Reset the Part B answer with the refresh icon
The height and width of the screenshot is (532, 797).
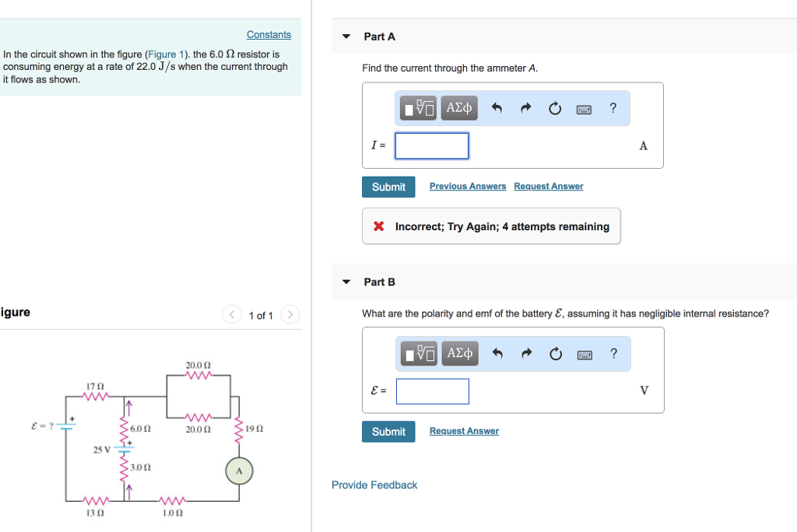pos(554,353)
